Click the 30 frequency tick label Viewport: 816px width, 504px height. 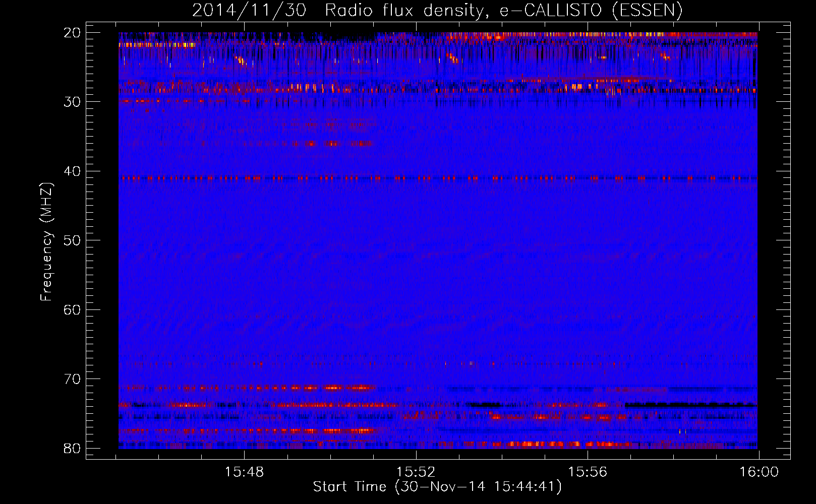click(x=73, y=102)
